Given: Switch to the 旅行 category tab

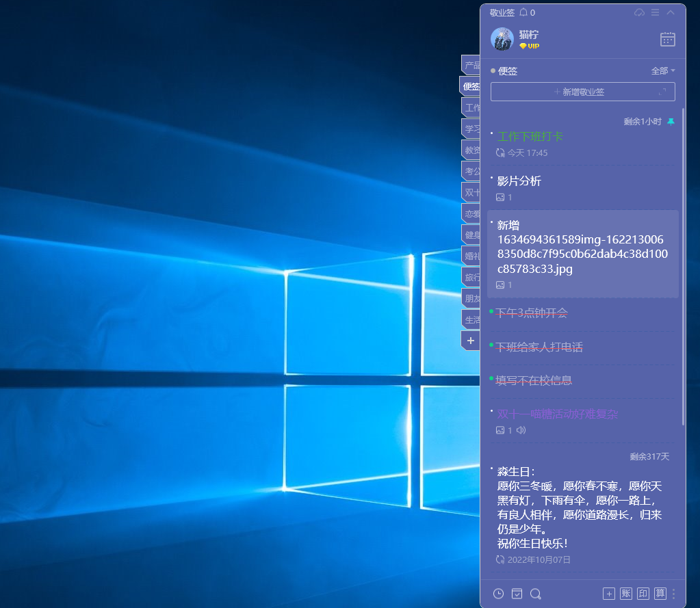Looking at the screenshot, I should point(471,277).
